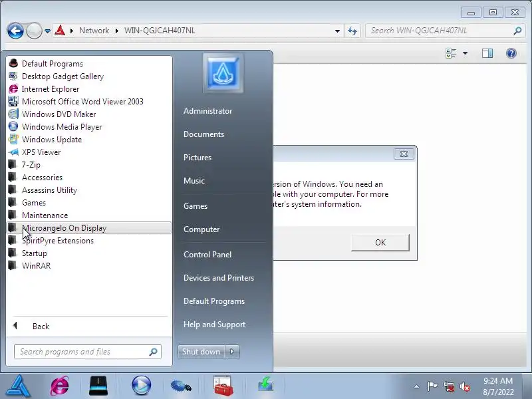Viewport: 532px width, 399px height.
Task: Open Pictures from Start menu
Action: [197, 158]
